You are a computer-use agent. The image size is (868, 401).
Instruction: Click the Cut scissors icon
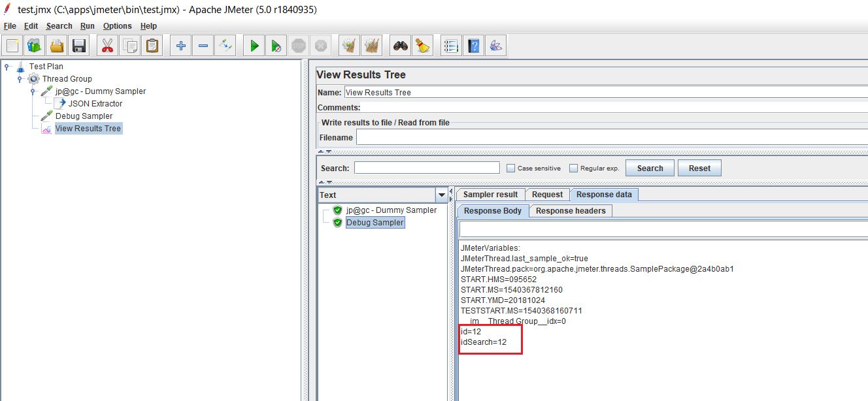click(x=108, y=46)
